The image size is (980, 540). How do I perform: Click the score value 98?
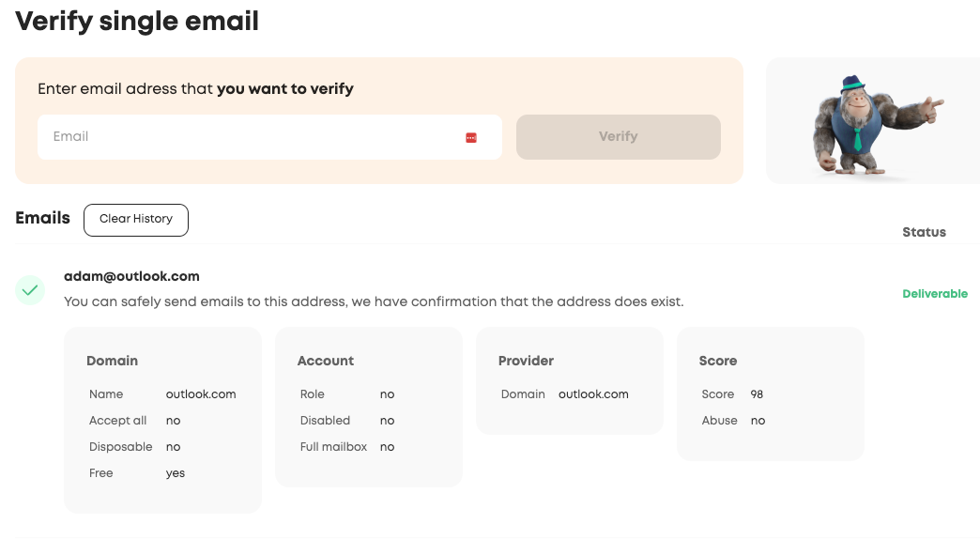[x=757, y=394]
